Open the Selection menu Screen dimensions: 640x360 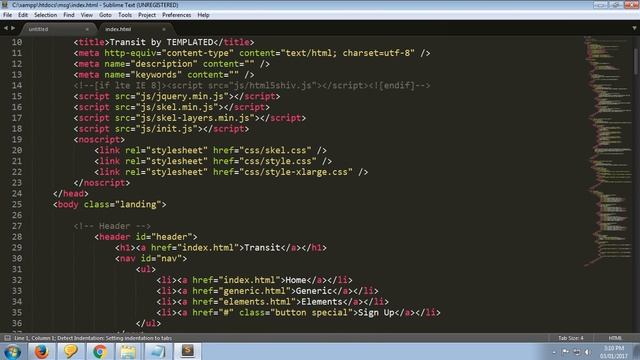45,15
